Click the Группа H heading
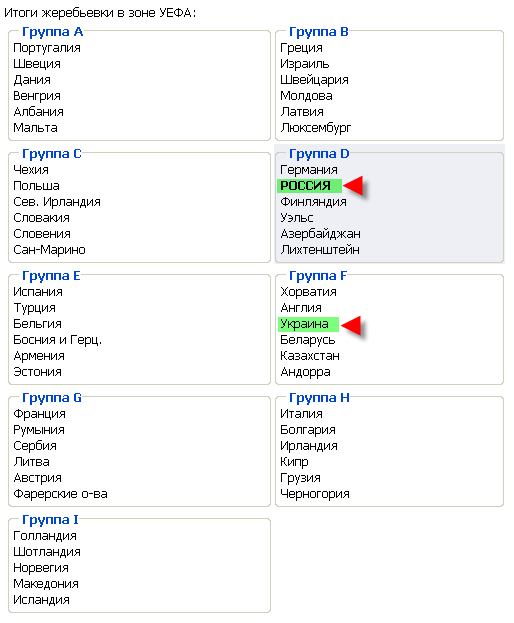This screenshot has height=623, width=514. tap(319, 397)
